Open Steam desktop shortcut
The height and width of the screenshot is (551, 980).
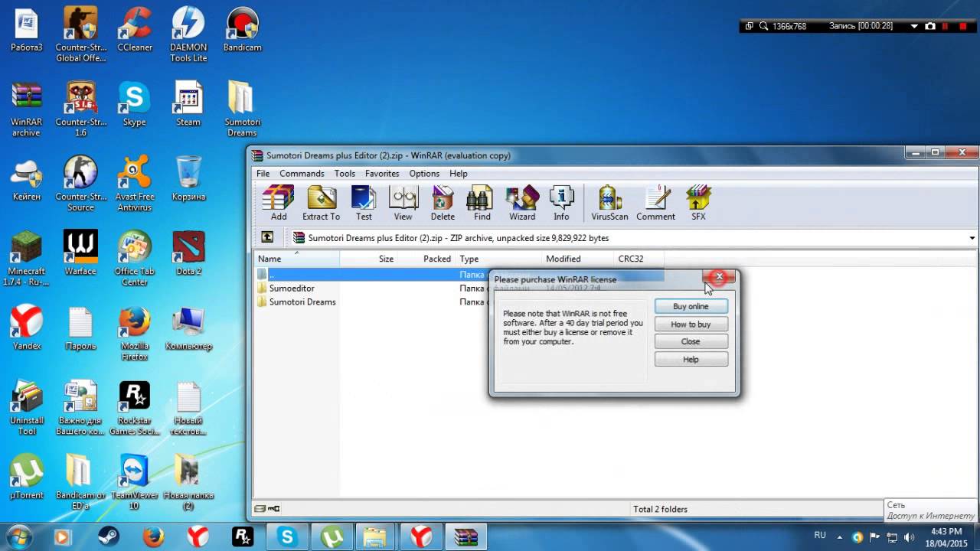188,104
